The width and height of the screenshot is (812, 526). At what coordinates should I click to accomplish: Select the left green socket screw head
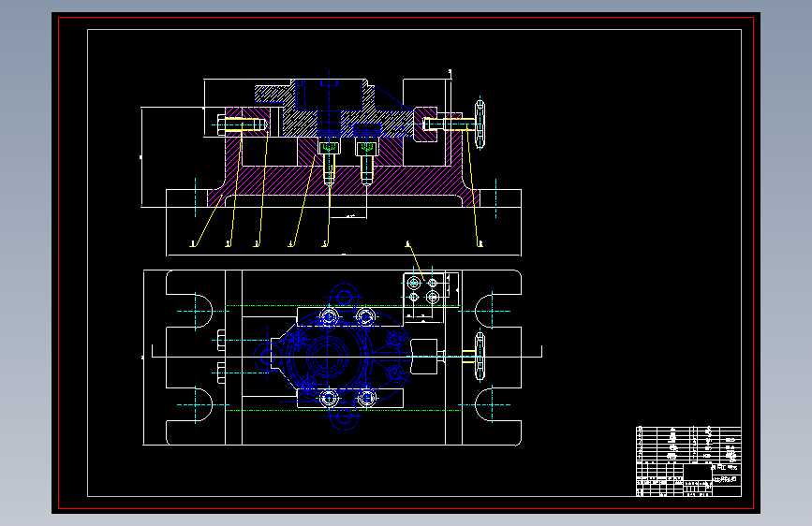[329, 148]
